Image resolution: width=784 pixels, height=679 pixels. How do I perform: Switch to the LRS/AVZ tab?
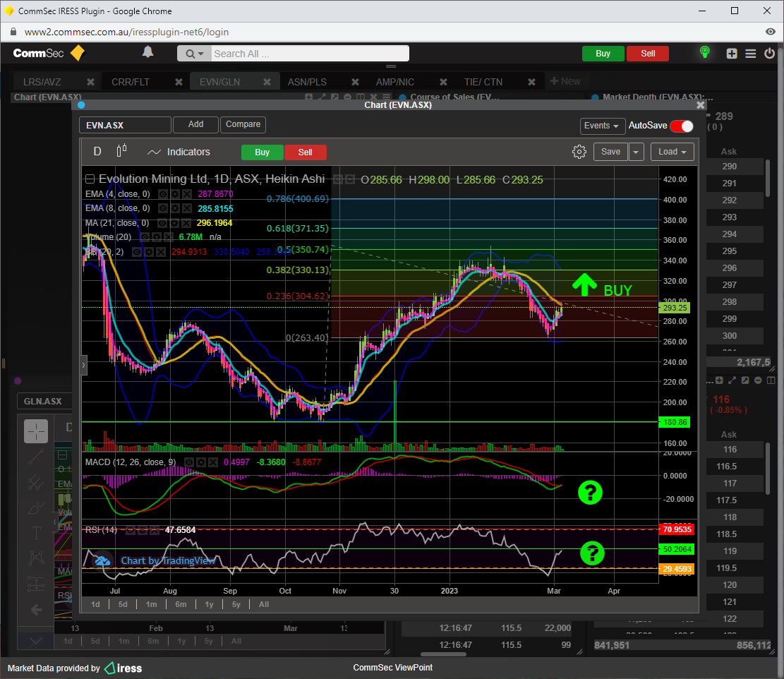(x=42, y=82)
